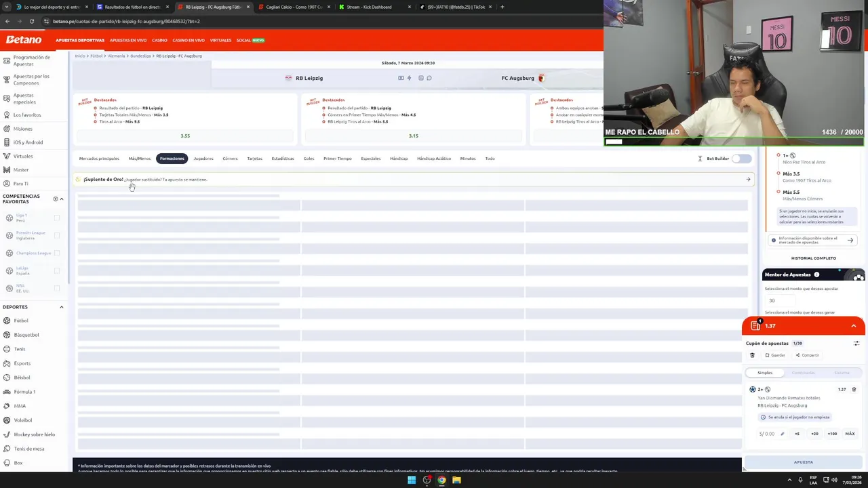868x488 pixels.
Task: Click the Master M icon
Action: pos(5,169)
